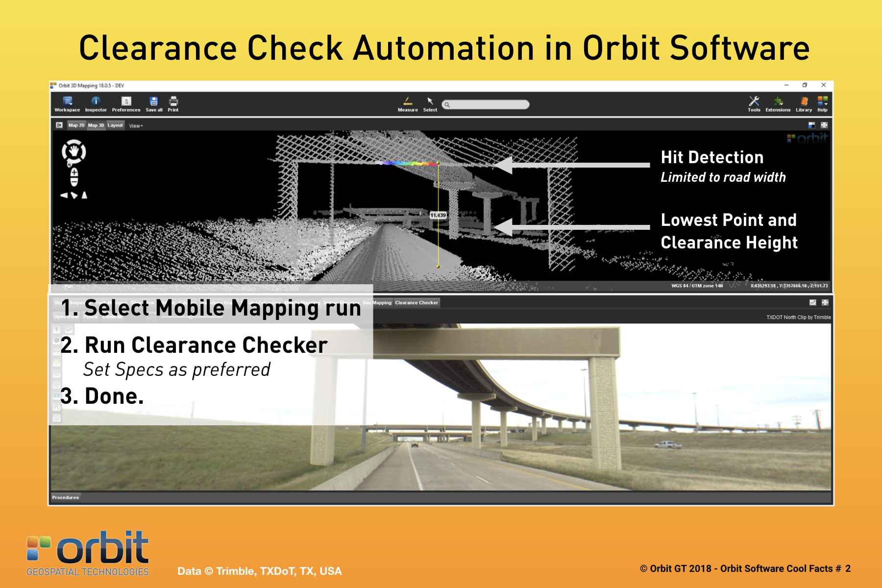Switch to the Map 3D tab

[96, 125]
